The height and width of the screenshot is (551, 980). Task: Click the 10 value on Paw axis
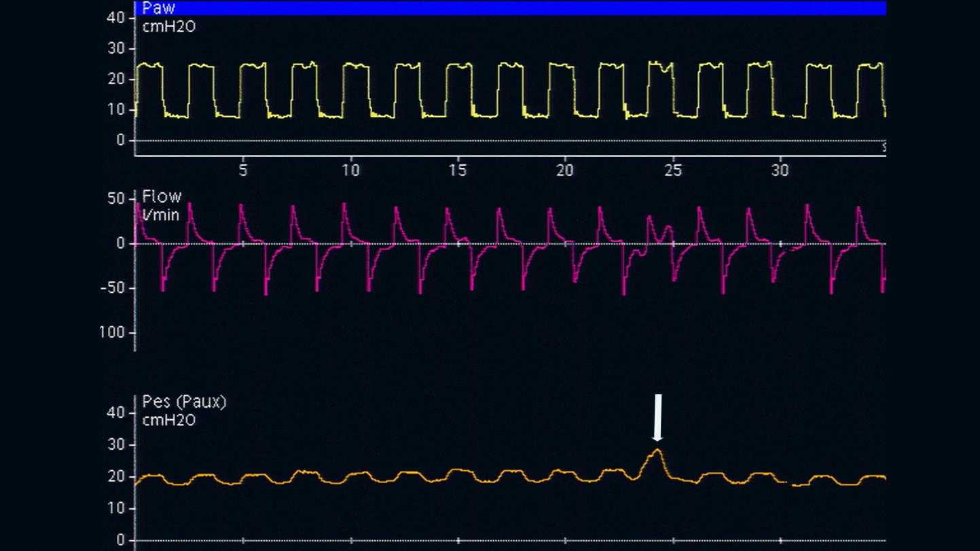click(115, 110)
